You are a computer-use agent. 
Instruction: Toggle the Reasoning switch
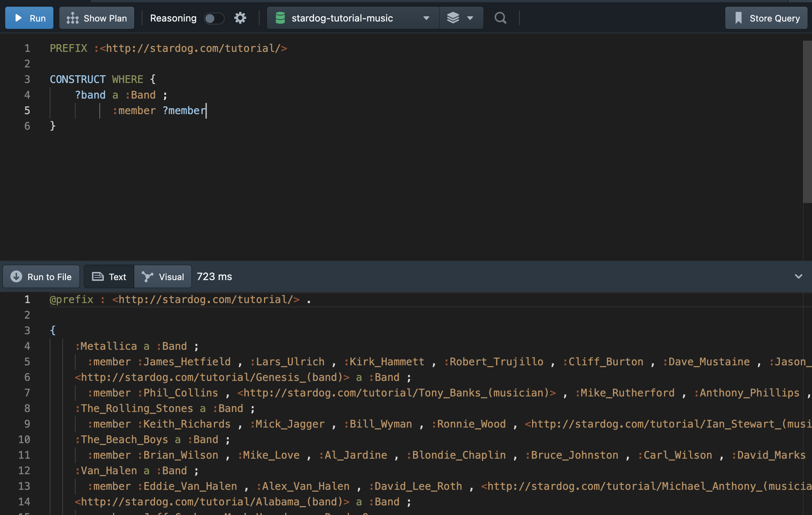point(214,18)
